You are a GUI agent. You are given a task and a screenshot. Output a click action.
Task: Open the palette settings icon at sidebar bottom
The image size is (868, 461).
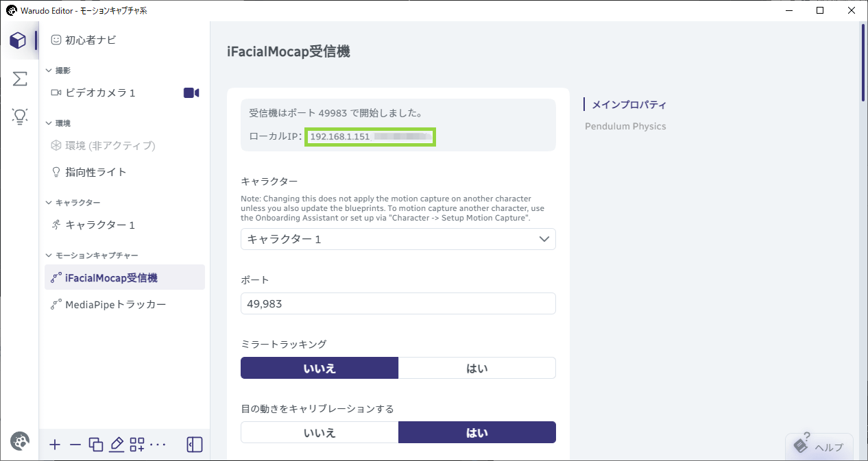click(20, 442)
